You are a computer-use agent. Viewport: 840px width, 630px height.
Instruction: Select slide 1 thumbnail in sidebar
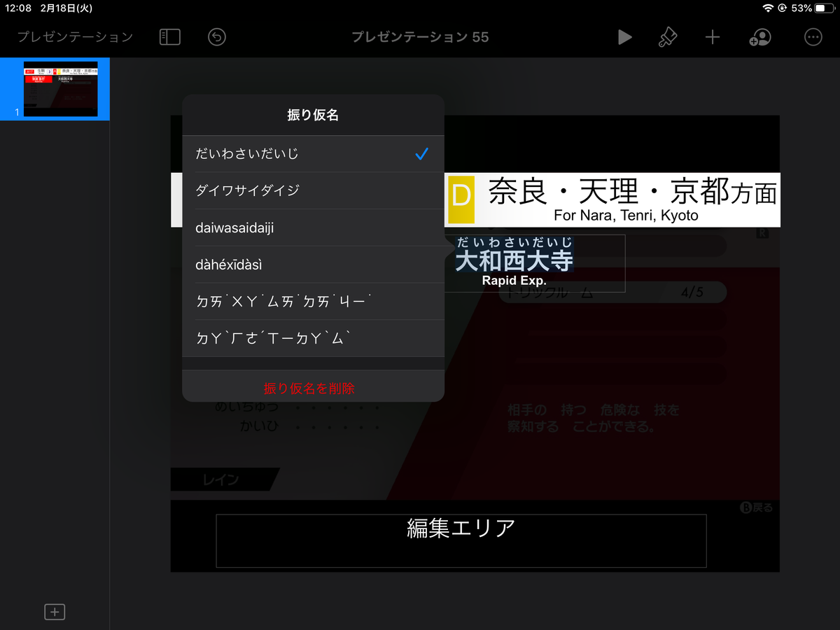[55, 89]
